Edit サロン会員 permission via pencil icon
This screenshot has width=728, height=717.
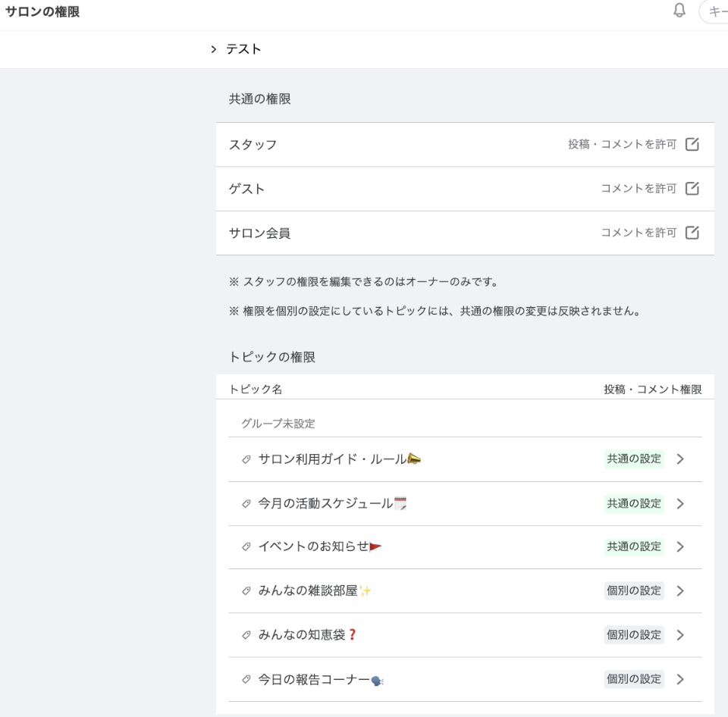point(692,233)
